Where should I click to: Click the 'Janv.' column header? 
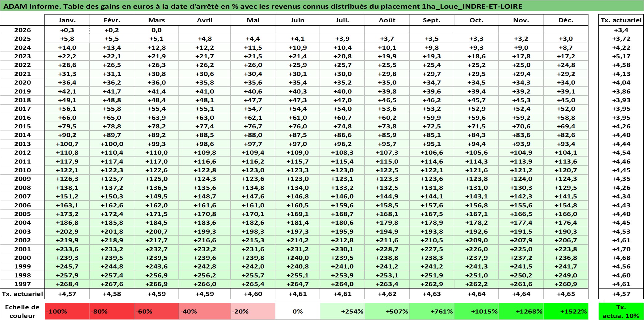click(67, 20)
